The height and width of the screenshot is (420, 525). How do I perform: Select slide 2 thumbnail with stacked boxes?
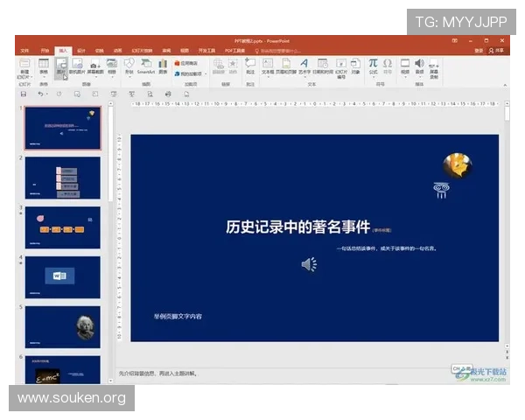63,178
